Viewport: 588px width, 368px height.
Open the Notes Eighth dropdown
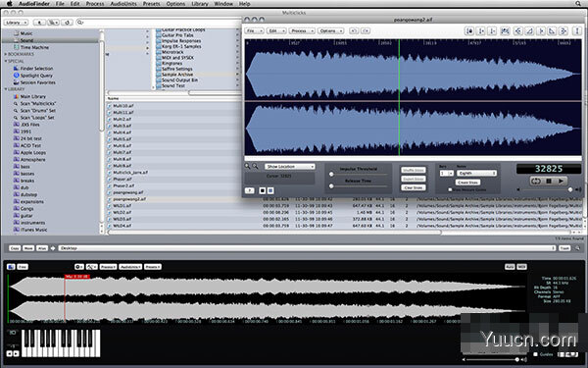[x=476, y=173]
